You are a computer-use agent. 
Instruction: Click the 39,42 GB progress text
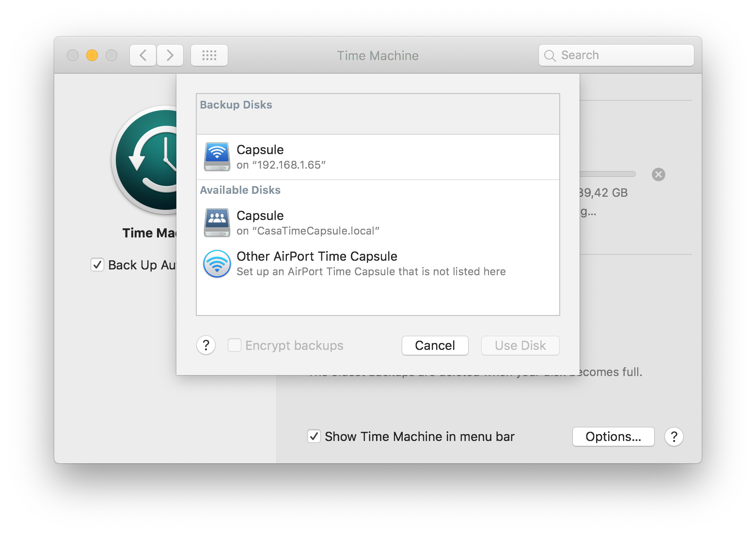(603, 193)
